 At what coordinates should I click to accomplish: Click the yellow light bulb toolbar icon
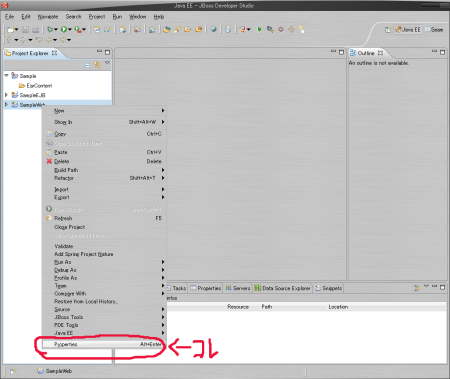(302, 29)
